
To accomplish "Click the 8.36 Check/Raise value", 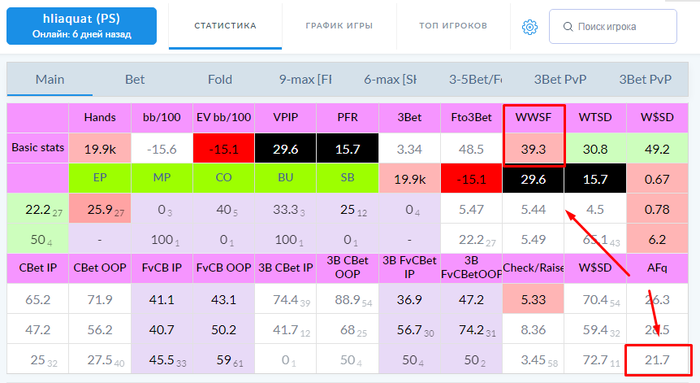I will [533, 329].
